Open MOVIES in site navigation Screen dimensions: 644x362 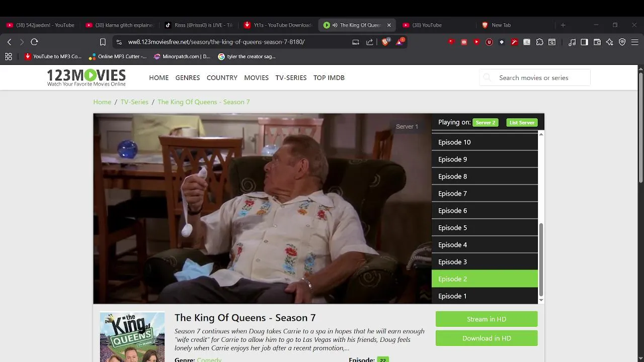[x=257, y=78]
